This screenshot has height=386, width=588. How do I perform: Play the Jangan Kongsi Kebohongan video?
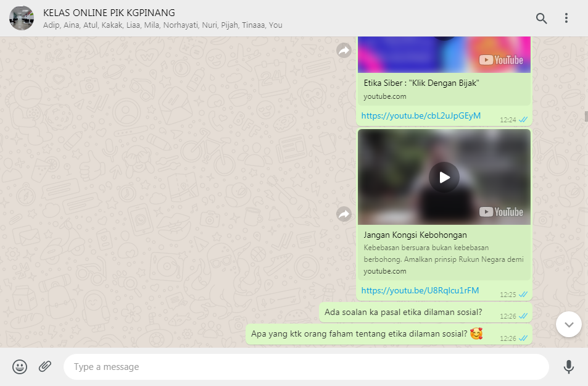point(444,177)
